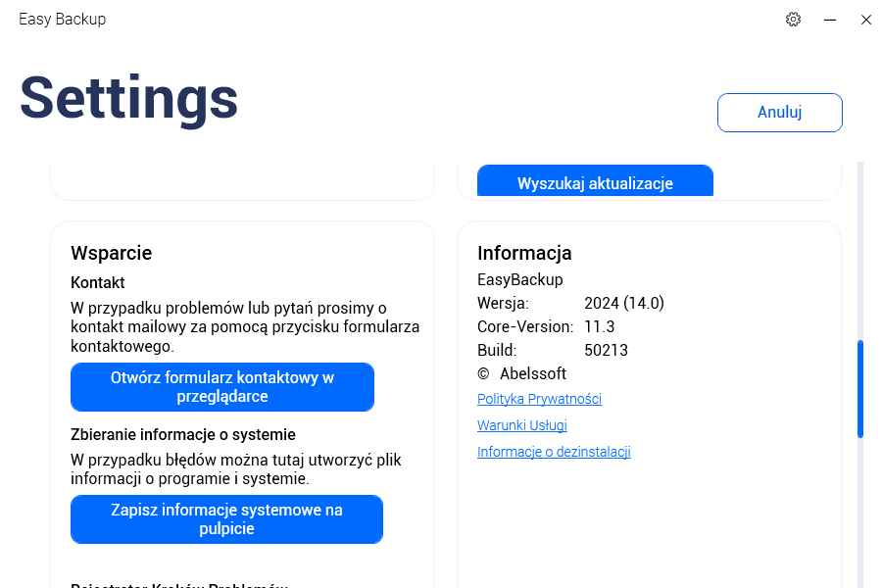Screen dimensions: 882x588
Task: Click the Anuluj button
Action: tap(780, 113)
